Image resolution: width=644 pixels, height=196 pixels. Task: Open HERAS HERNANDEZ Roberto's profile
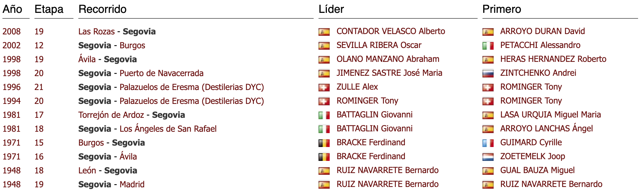click(x=553, y=59)
